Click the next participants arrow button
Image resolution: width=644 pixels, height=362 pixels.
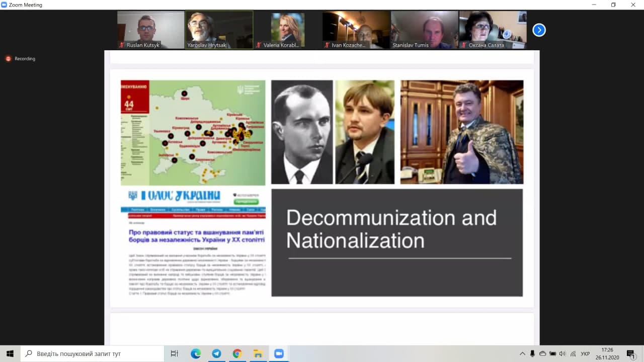[539, 30]
